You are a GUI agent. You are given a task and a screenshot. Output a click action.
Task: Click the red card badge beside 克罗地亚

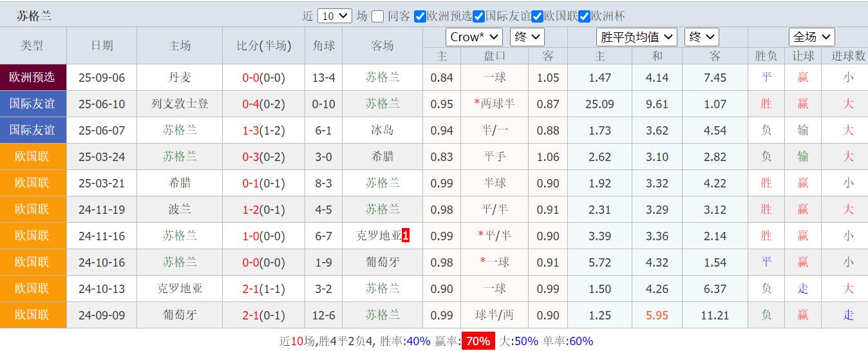pos(406,236)
